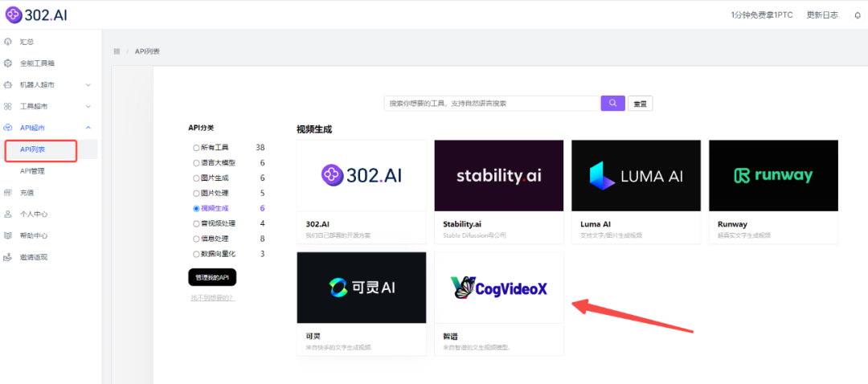Image resolution: width=868 pixels, height=384 pixels.
Task: Expand the 工具超市 menu chevron
Action: click(x=88, y=106)
